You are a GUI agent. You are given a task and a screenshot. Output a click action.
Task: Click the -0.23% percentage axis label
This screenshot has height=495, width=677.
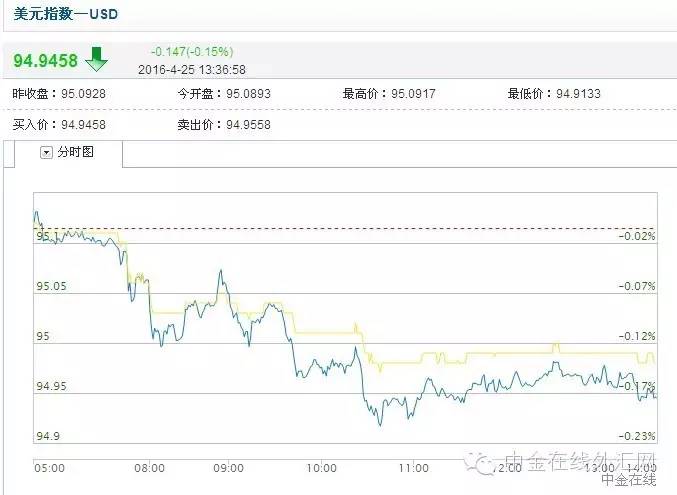[x=636, y=436]
